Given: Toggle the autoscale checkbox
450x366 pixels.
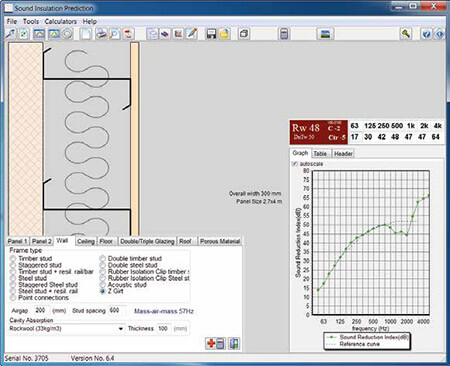Looking at the screenshot, I should coord(295,164).
